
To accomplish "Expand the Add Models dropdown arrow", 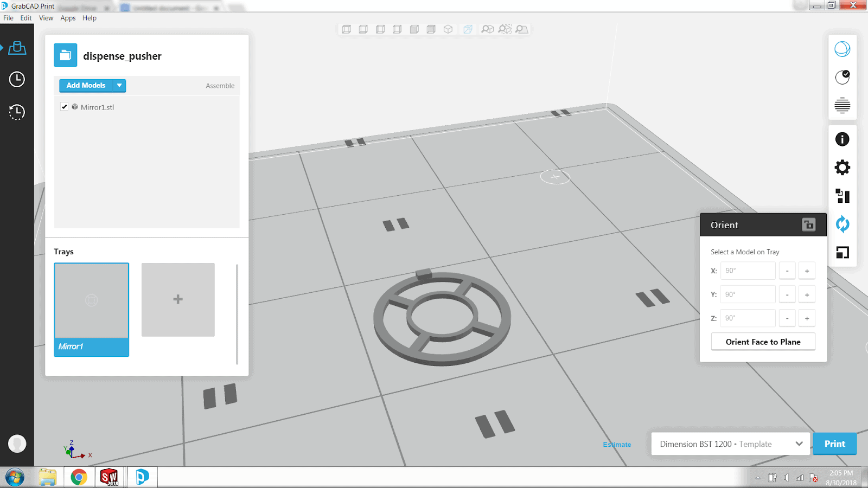I will (119, 86).
